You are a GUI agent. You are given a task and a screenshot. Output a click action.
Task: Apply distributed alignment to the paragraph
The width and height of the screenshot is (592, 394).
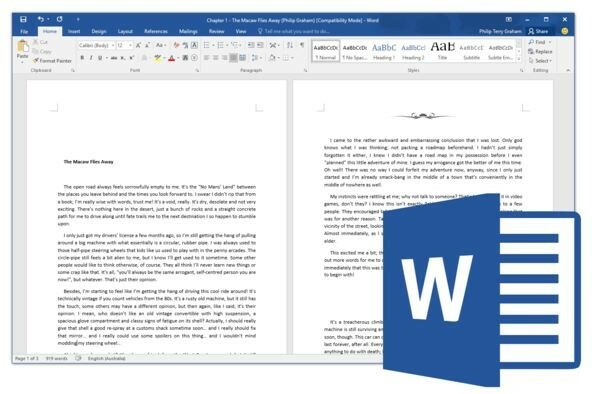click(243, 58)
